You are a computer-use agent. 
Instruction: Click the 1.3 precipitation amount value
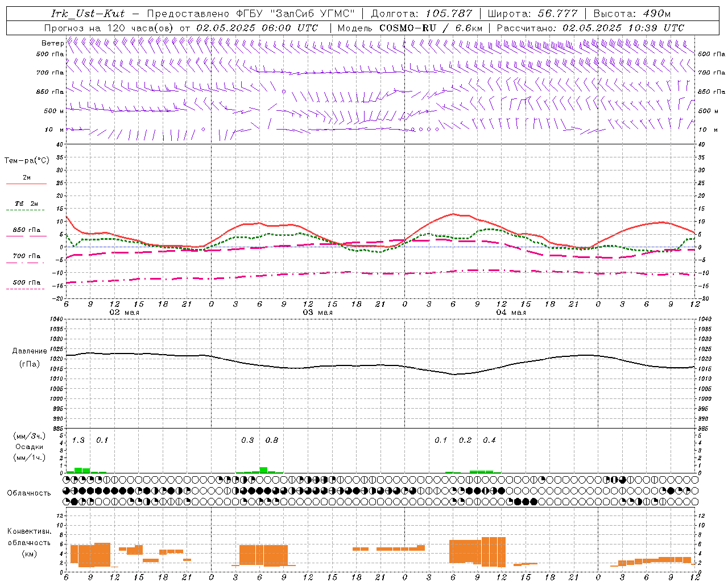[x=78, y=440]
